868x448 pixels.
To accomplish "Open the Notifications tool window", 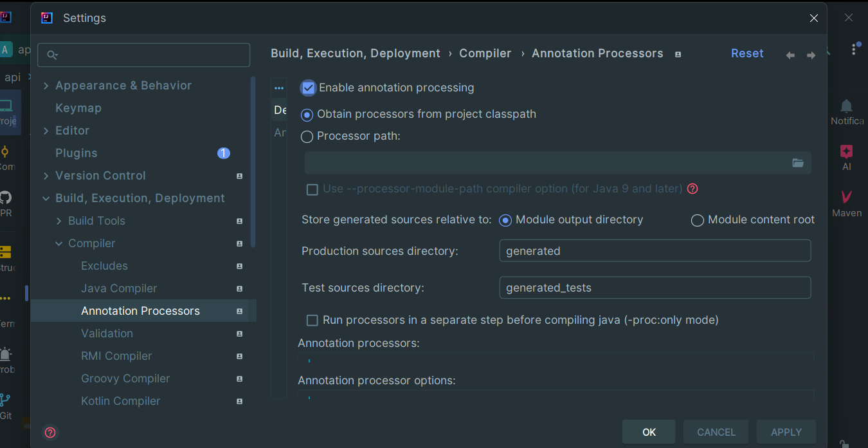I will point(846,112).
